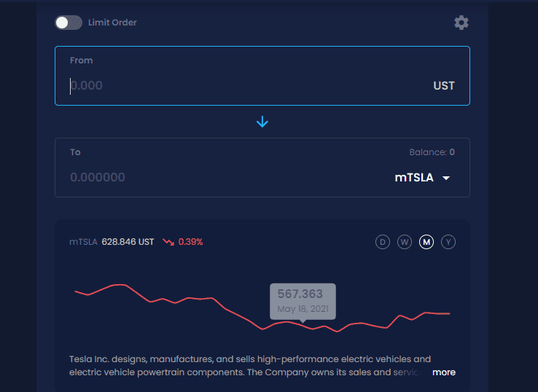The image size is (538, 392).
Task: Click the 0.39% price change value
Action: click(190, 242)
